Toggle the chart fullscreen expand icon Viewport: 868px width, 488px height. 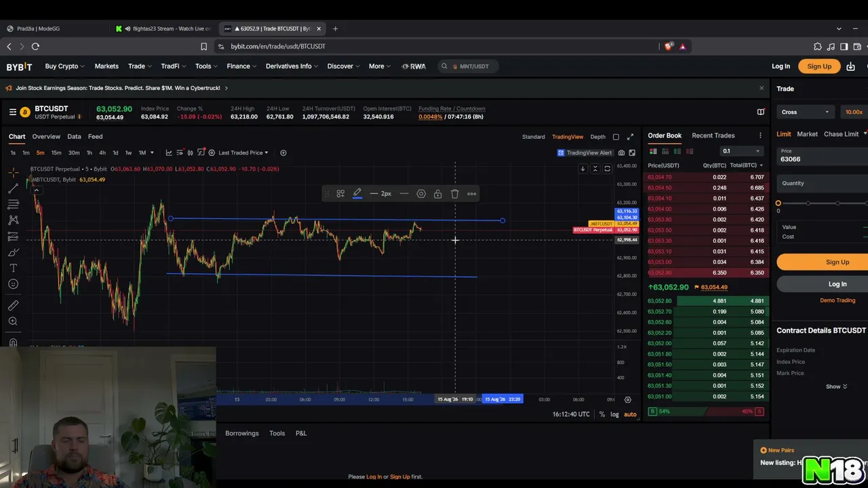(x=630, y=137)
